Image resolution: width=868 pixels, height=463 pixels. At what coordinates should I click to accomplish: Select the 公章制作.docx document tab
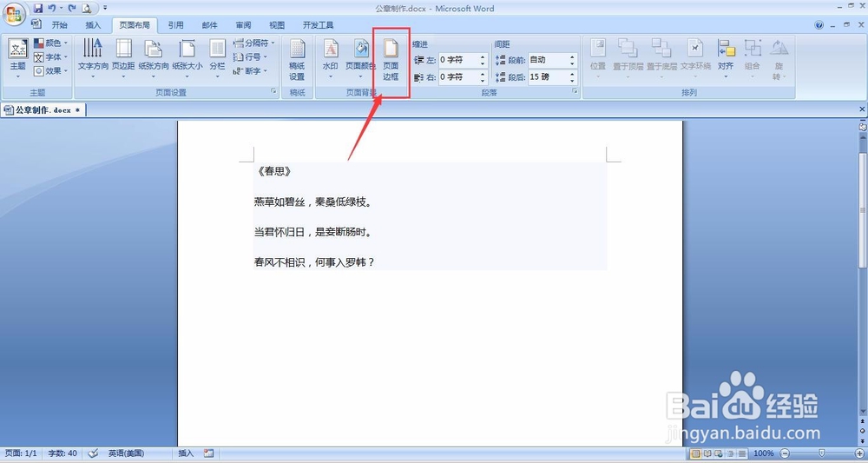[x=43, y=110]
